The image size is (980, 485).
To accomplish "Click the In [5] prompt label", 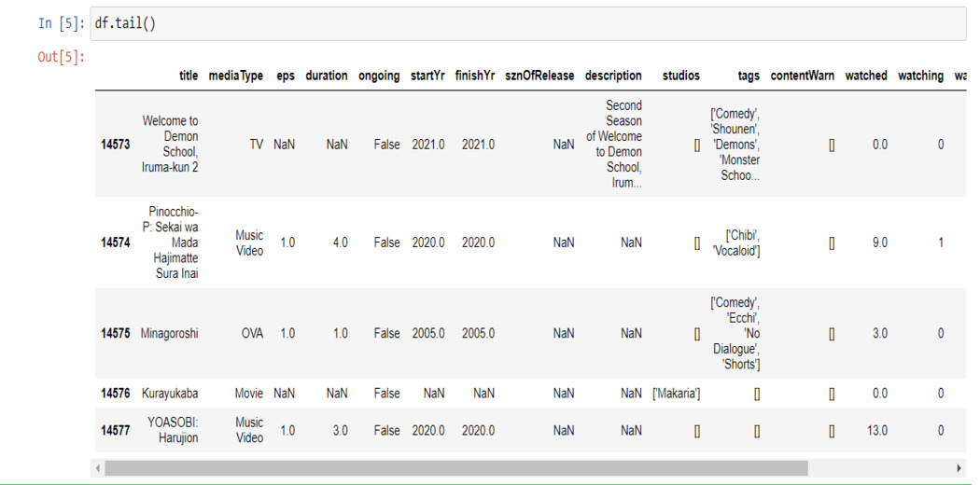I will point(61,23).
